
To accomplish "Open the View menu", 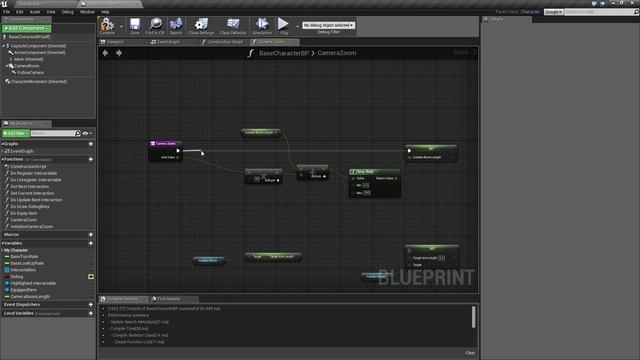I will (51, 12).
